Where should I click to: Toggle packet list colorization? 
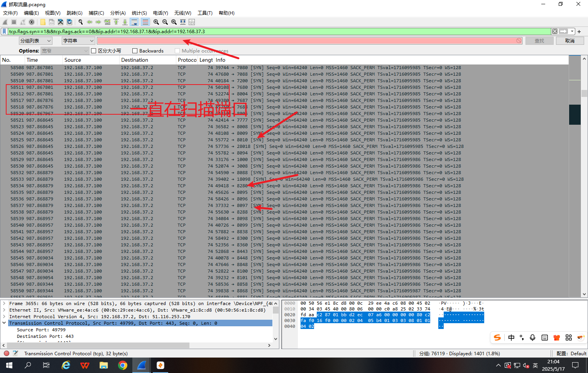145,22
